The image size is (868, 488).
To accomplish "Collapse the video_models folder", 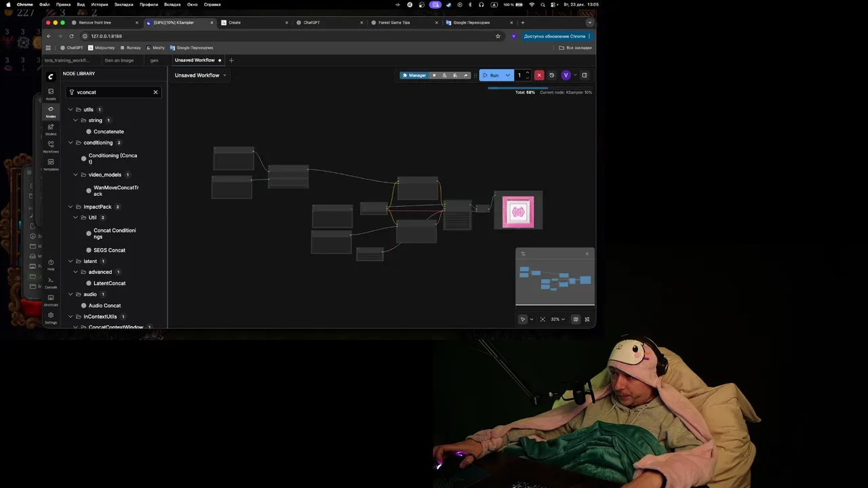I will click(x=75, y=175).
